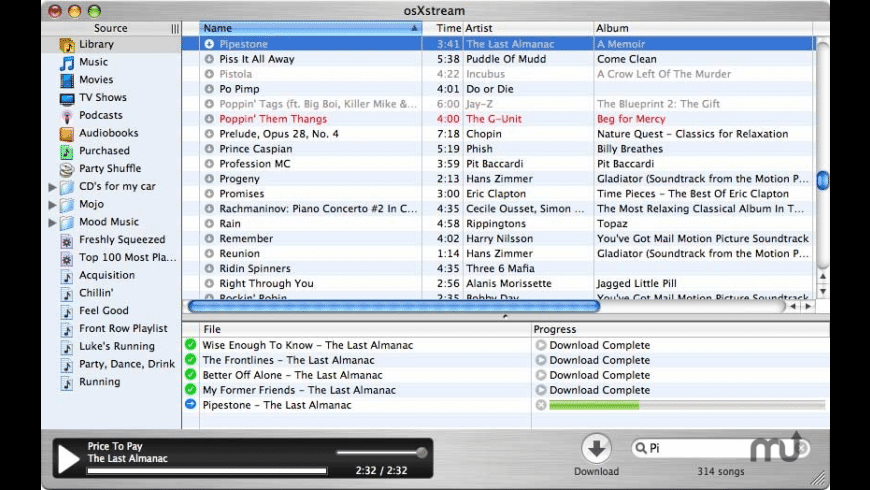This screenshot has width=870, height=490.
Task: Open the Purchased playlist icon
Action: (x=67, y=151)
